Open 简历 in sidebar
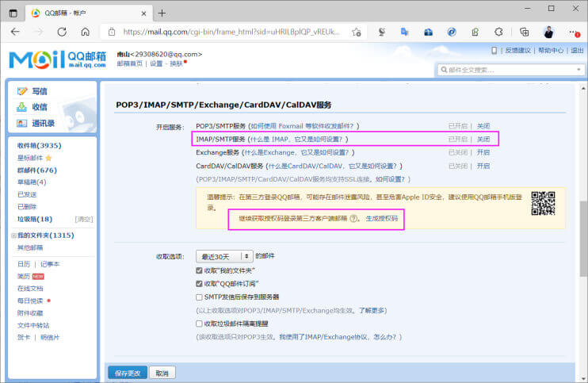588x383 pixels. pos(24,277)
